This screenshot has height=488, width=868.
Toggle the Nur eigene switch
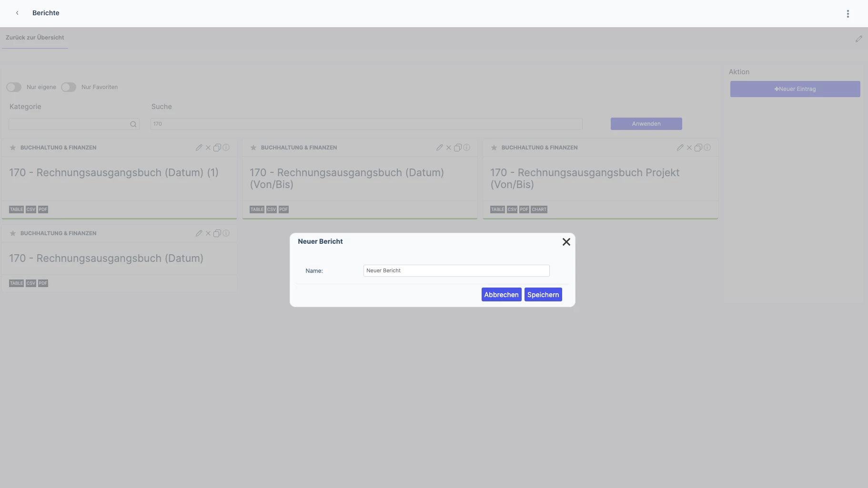[x=14, y=87]
